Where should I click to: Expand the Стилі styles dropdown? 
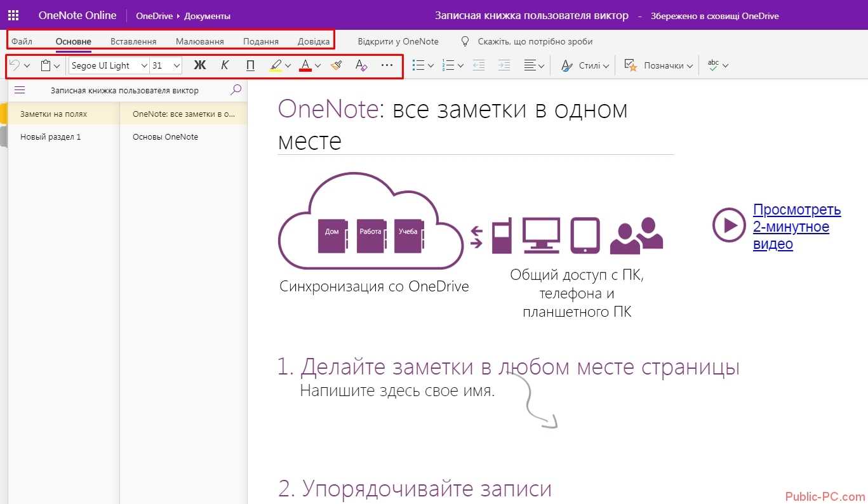click(585, 65)
